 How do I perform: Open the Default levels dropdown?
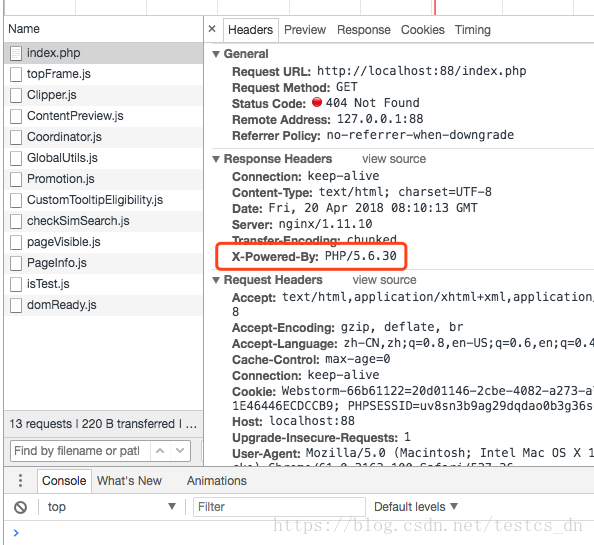click(x=416, y=507)
